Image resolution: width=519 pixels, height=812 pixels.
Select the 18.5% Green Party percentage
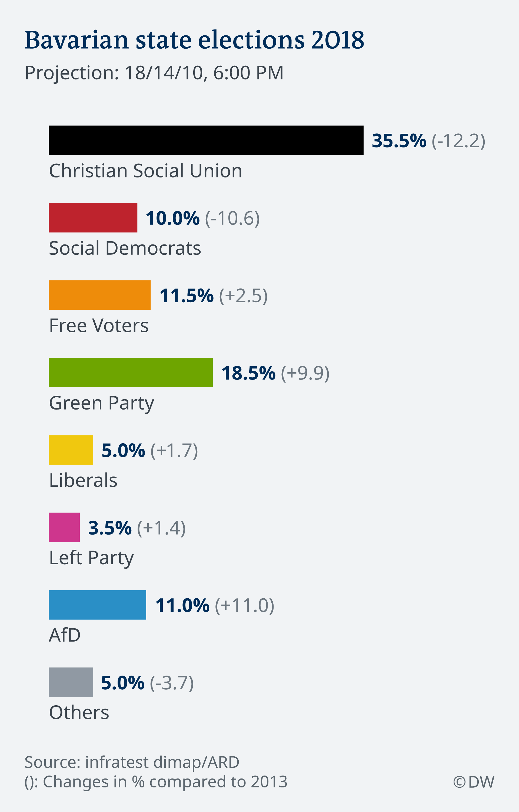click(248, 373)
